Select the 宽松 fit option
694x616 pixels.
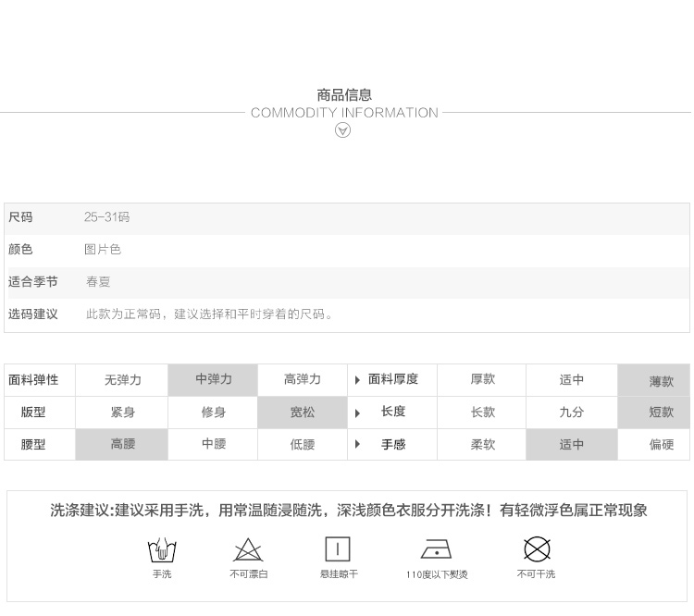(x=302, y=413)
